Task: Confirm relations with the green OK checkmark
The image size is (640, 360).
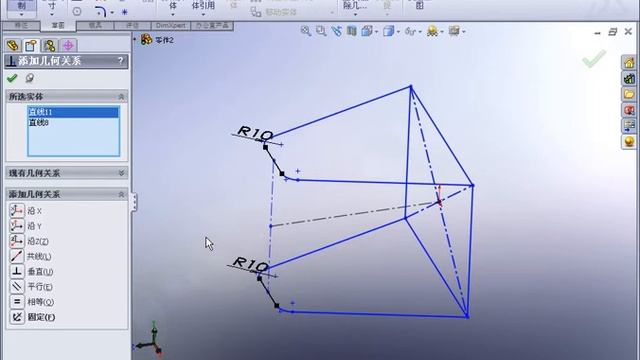Action: [x=12, y=78]
